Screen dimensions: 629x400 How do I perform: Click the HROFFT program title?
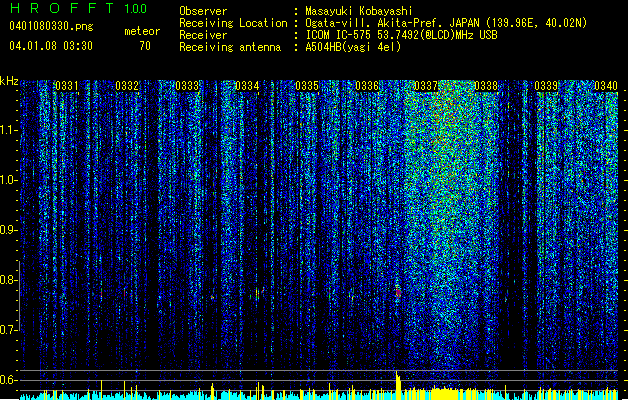pyautogui.click(x=62, y=8)
